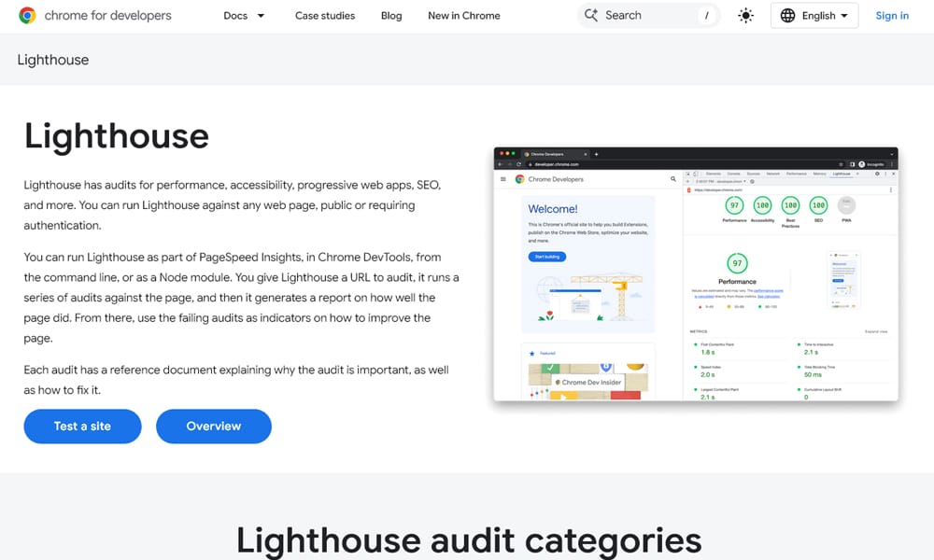Open the Case studies page
Screen dimensions: 934x560
[325, 16]
